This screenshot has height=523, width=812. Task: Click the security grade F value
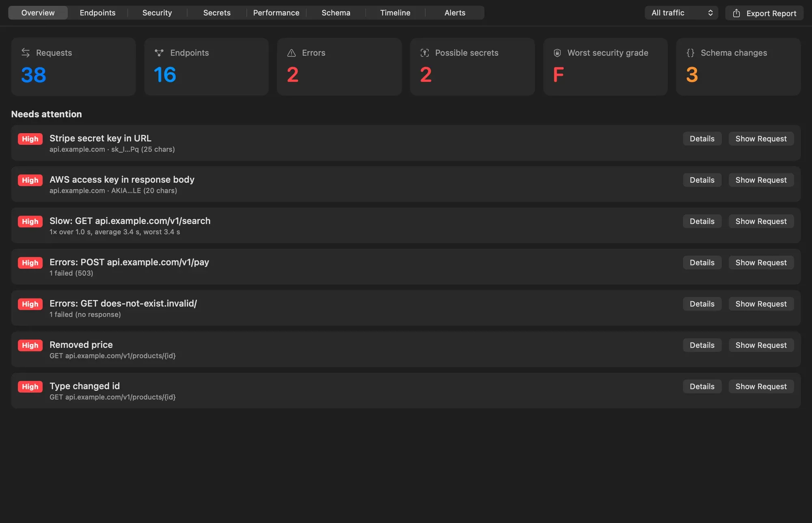pyautogui.click(x=558, y=75)
